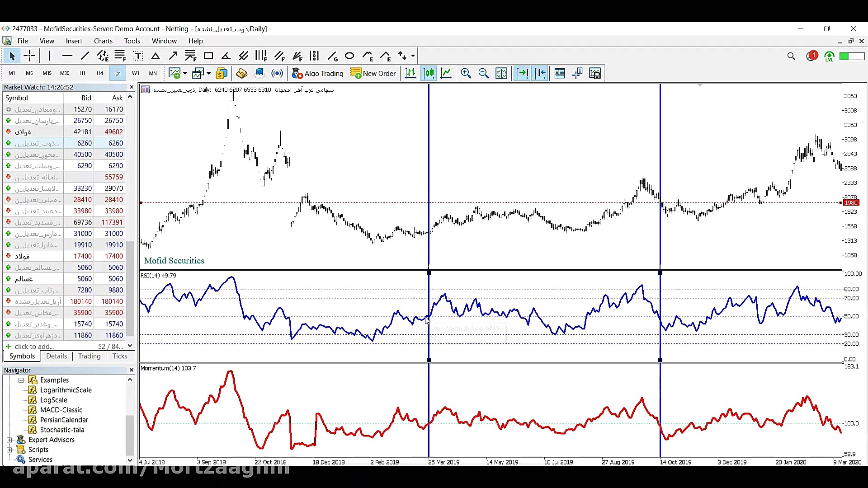The width and height of the screenshot is (868, 488).
Task: Select the H4 timeframe button
Action: (100, 73)
